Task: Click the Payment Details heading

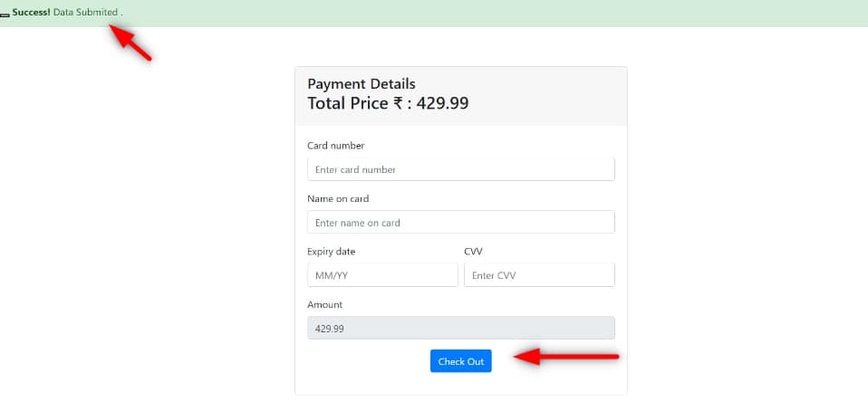Action: pyautogui.click(x=362, y=84)
